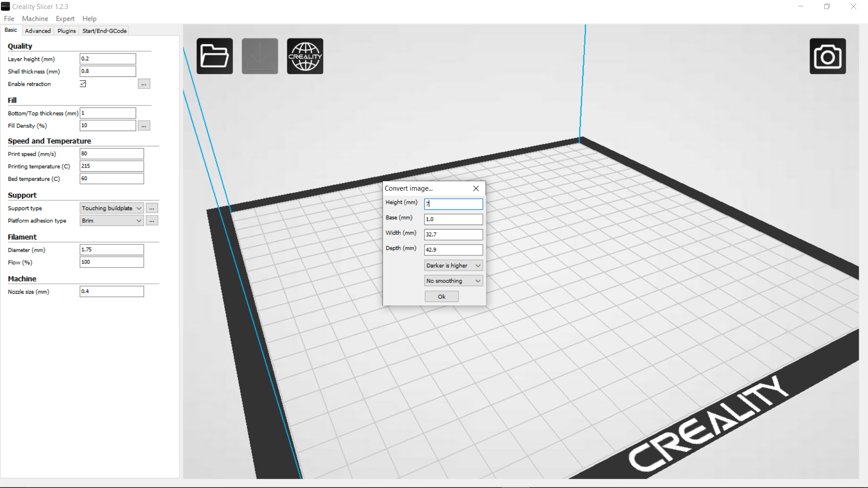The height and width of the screenshot is (488, 868).
Task: Click Ok to confirm image conversion
Action: tap(441, 296)
